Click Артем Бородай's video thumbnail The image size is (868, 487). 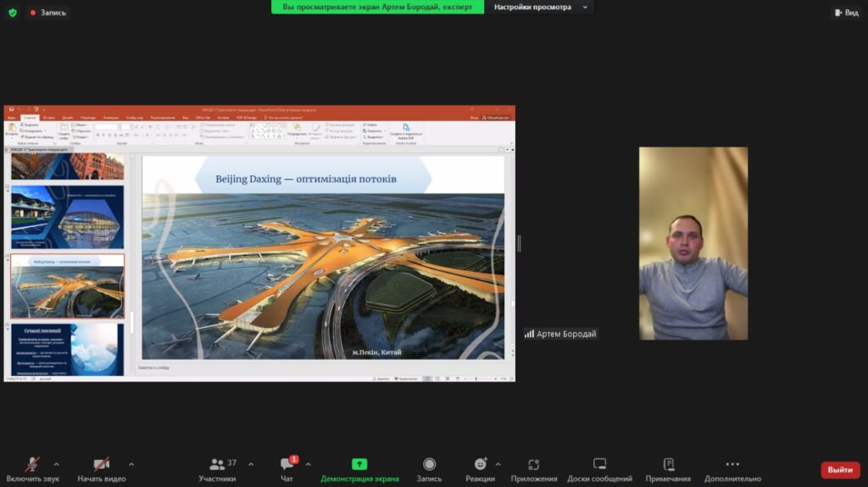(693, 243)
